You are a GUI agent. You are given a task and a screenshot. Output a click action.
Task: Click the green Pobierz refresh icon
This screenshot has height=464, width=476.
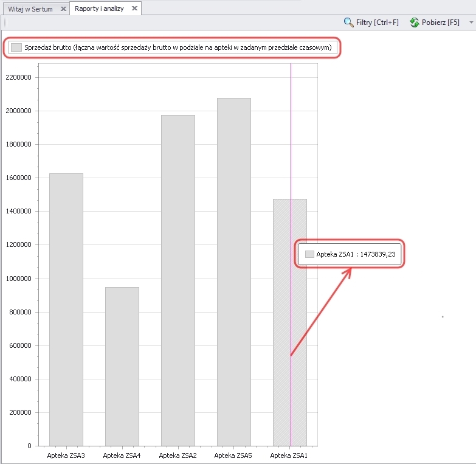pos(414,23)
